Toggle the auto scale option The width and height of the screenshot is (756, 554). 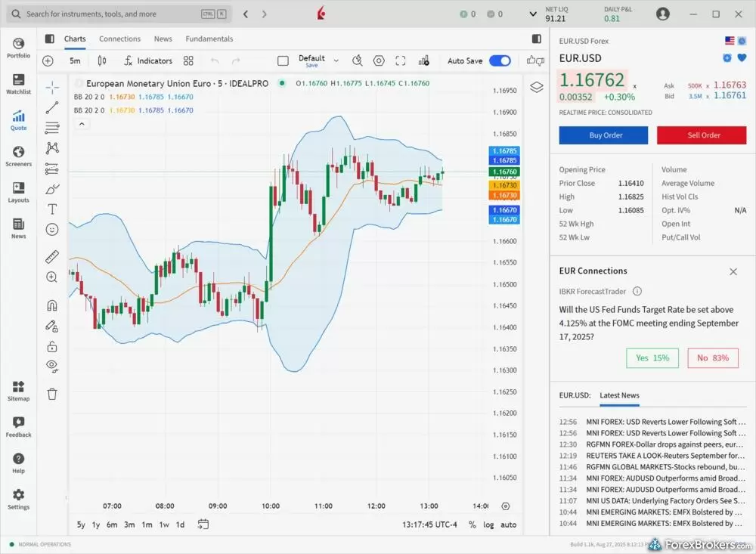coord(508,525)
